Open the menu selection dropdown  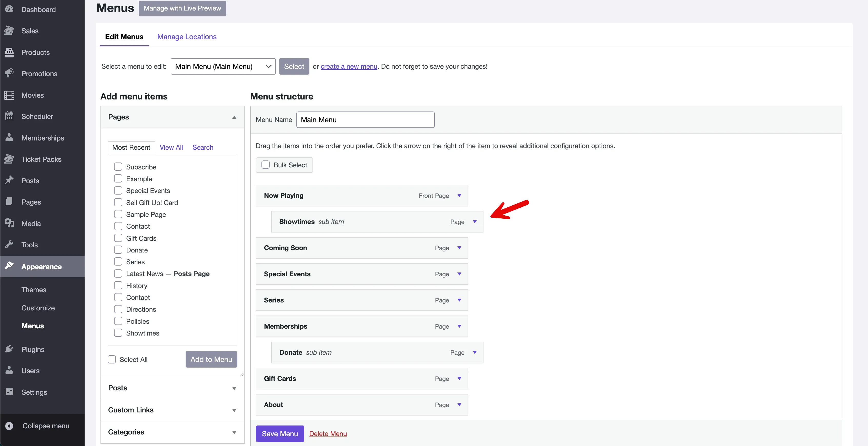[x=223, y=66]
